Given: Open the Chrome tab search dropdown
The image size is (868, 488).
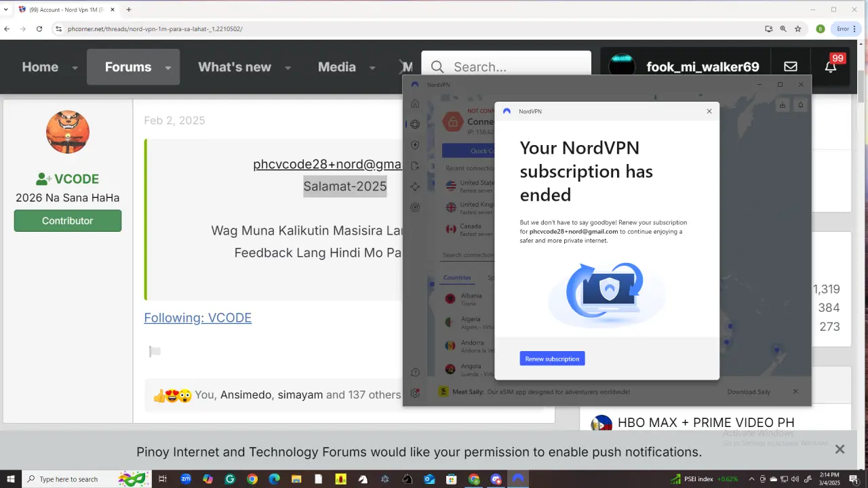Looking at the screenshot, I should coord(6,9).
